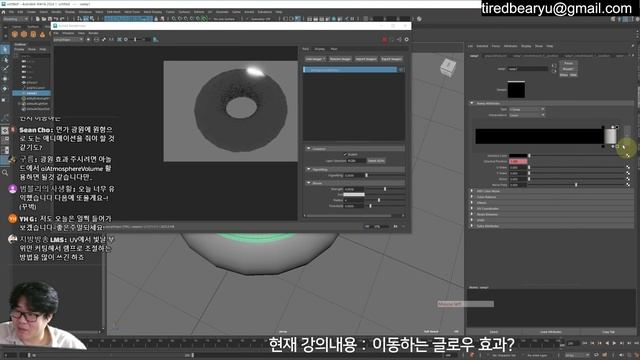640x360 pixels.
Task: Open the ramp Interpolation dropdown
Action: tap(527, 115)
